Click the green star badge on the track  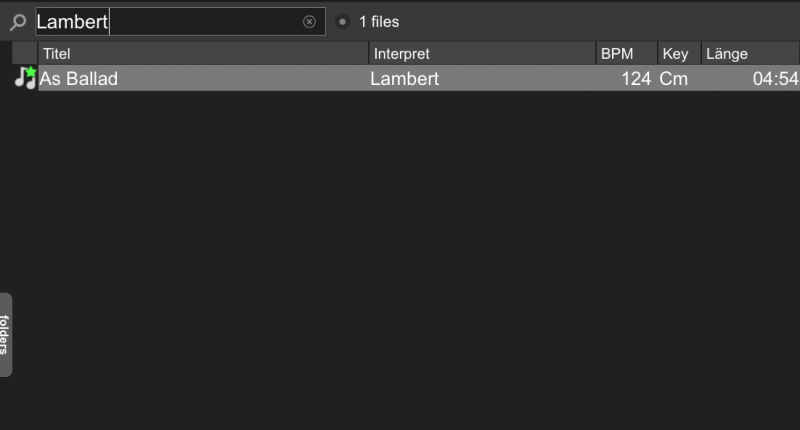click(x=31, y=72)
